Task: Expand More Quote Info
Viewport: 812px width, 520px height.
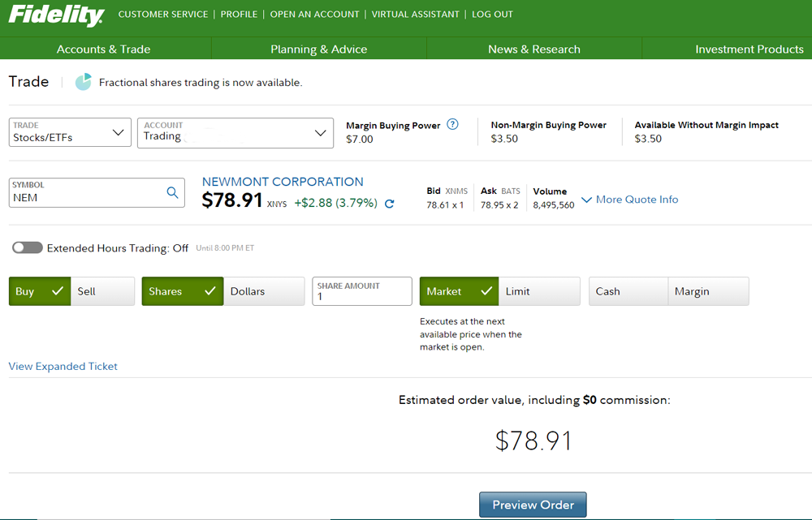Action: point(630,200)
